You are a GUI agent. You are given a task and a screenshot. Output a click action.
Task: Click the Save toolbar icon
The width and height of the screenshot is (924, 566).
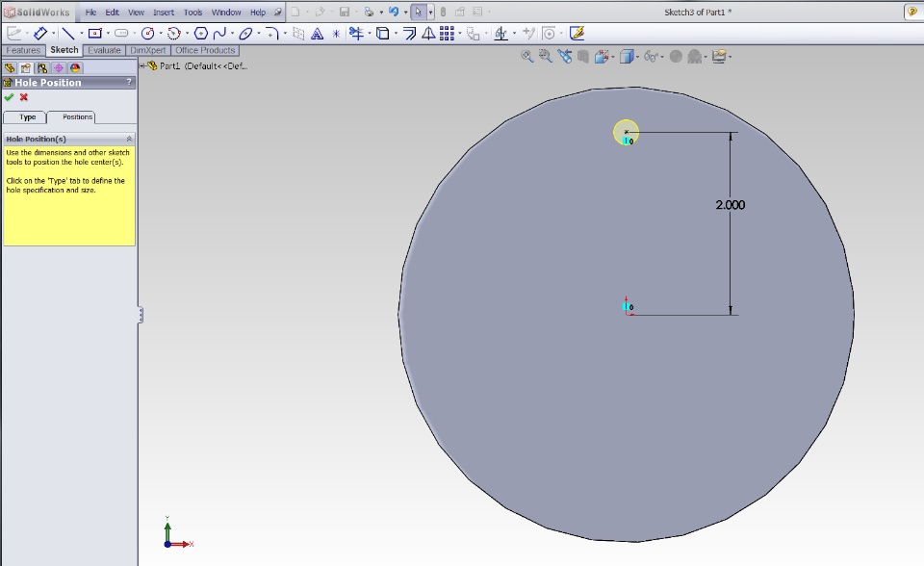point(345,12)
